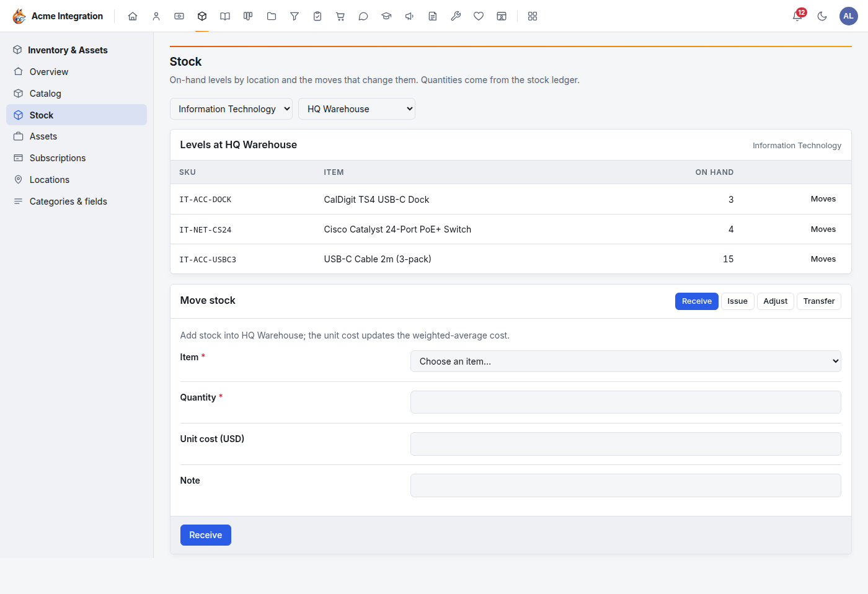Open Catalog in the sidebar
The image size is (868, 594).
click(77, 94)
